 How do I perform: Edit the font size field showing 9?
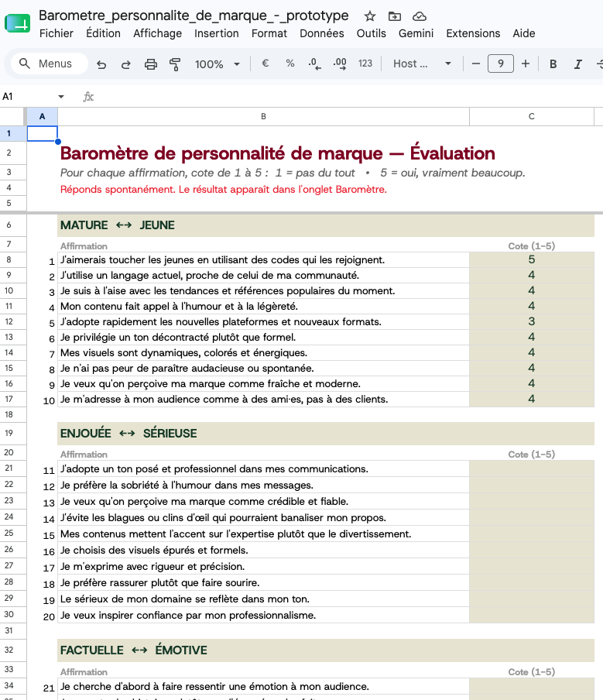pos(500,63)
